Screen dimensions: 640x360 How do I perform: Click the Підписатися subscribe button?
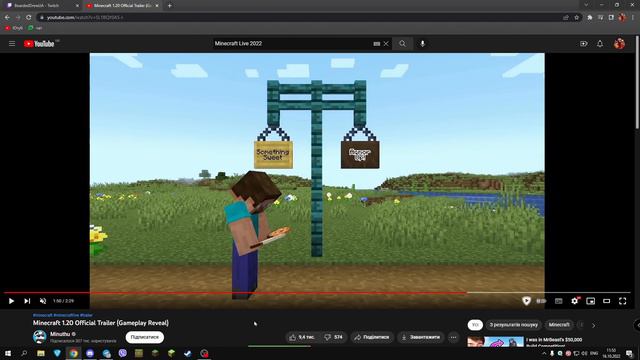[x=145, y=337]
